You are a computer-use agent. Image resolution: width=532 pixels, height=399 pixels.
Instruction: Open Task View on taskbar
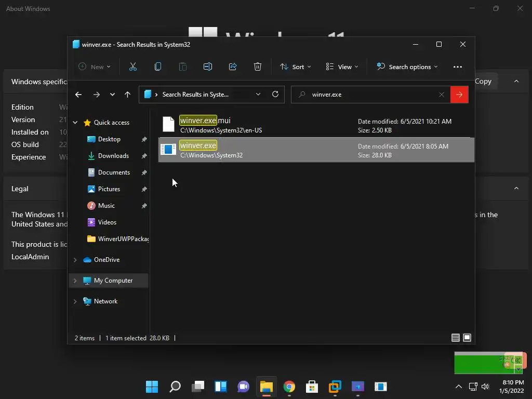click(198, 387)
